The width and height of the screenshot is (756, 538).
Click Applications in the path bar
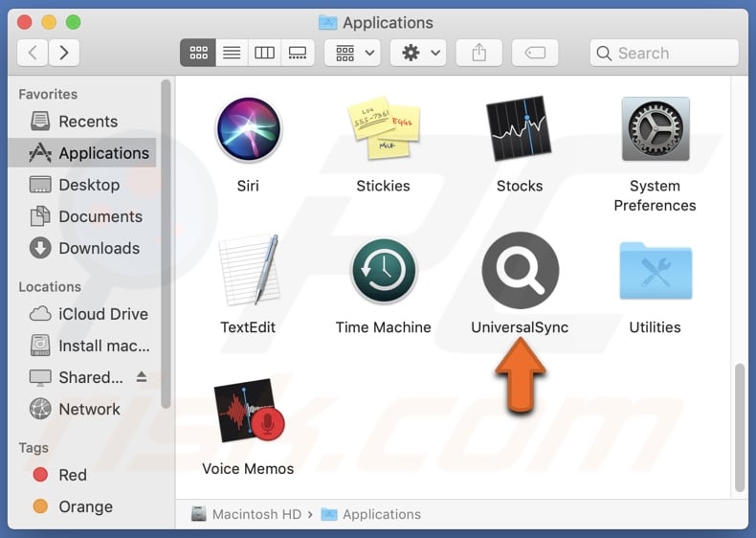click(371, 514)
